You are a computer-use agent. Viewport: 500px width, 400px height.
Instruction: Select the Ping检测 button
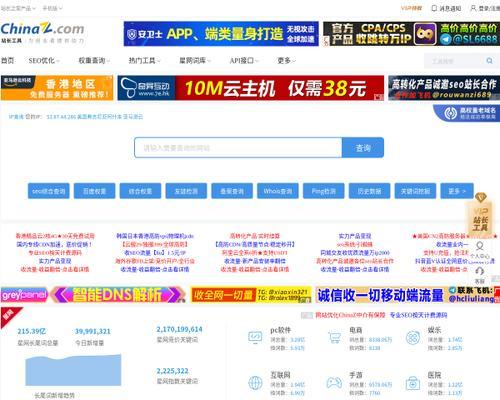click(x=324, y=191)
